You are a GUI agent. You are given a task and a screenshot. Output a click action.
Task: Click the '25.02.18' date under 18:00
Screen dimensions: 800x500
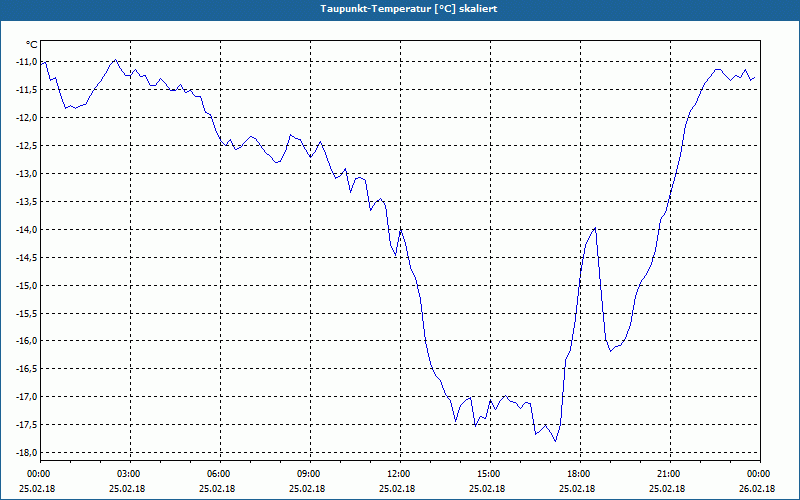point(578,489)
